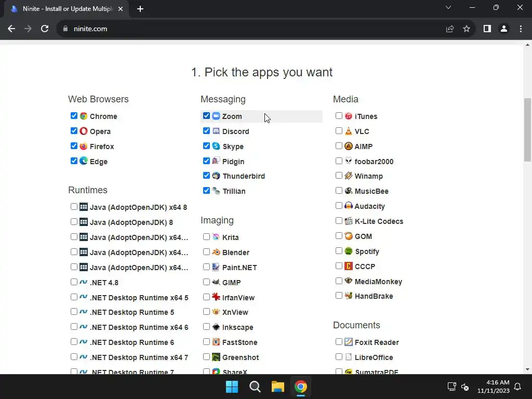Click the Krita app icon

point(216,237)
